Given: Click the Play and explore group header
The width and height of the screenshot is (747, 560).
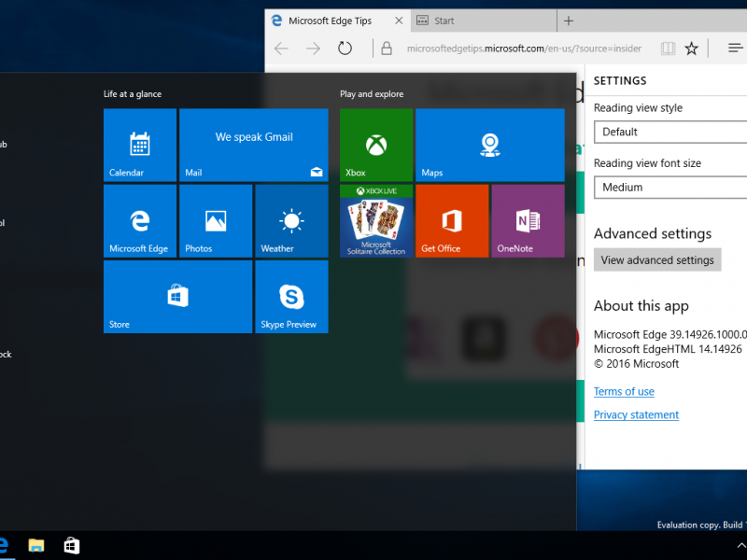Looking at the screenshot, I should tap(372, 94).
